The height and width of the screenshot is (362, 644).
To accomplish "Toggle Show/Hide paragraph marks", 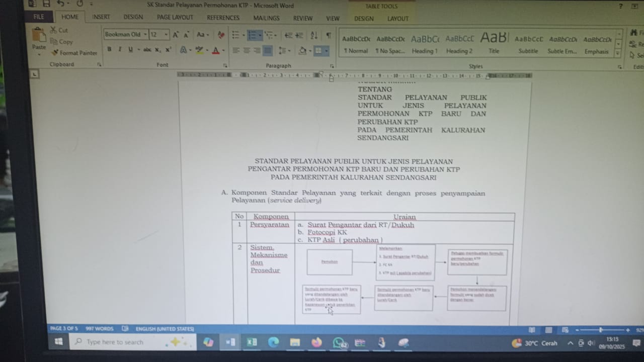I will [329, 35].
